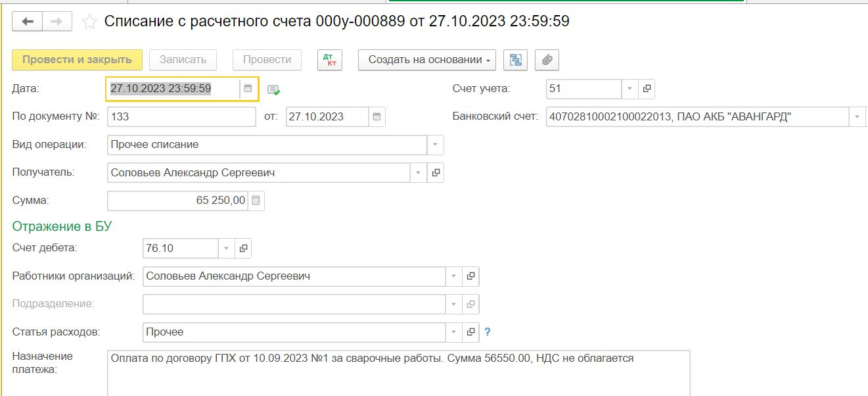868x396 pixels.
Task: Expand the Счет дебета dropdown
Action: coord(226,249)
